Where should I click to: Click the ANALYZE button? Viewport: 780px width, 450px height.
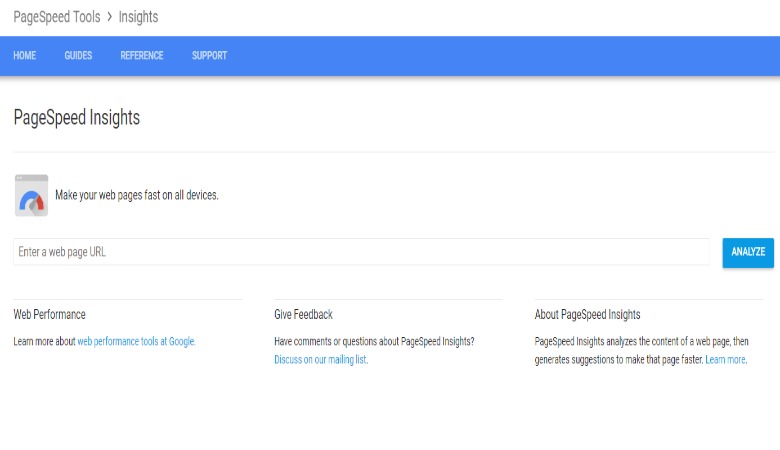coord(748,253)
